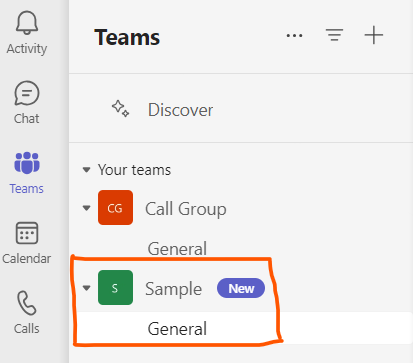The width and height of the screenshot is (413, 363).
Task: Click the Discover link
Action: pos(180,110)
